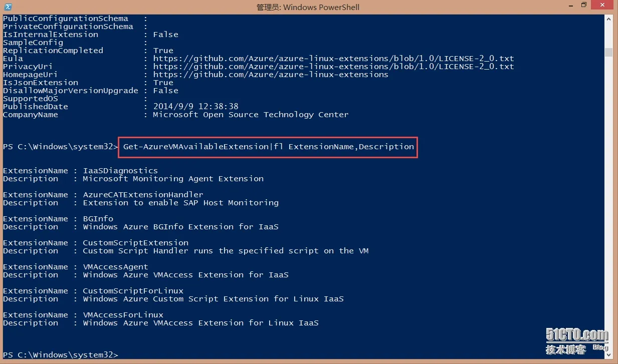
Task: Click the CompanyName label
Action: click(x=30, y=115)
